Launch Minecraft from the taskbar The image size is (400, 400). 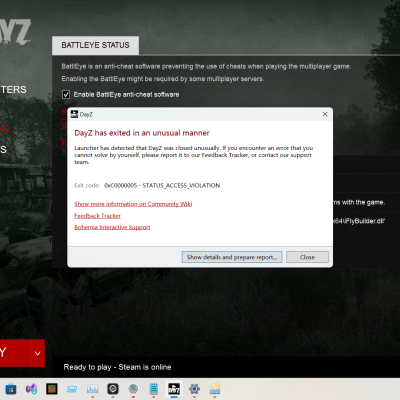[x=52, y=389]
